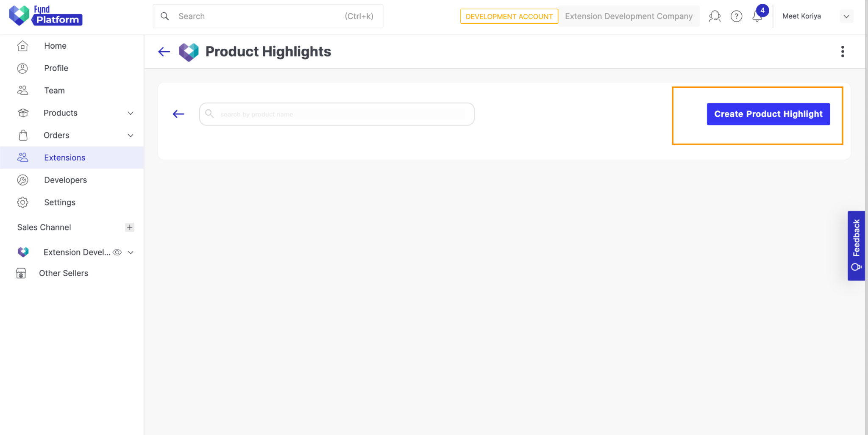This screenshot has width=868, height=435.
Task: Open the Products sidebar item
Action: tap(72, 113)
